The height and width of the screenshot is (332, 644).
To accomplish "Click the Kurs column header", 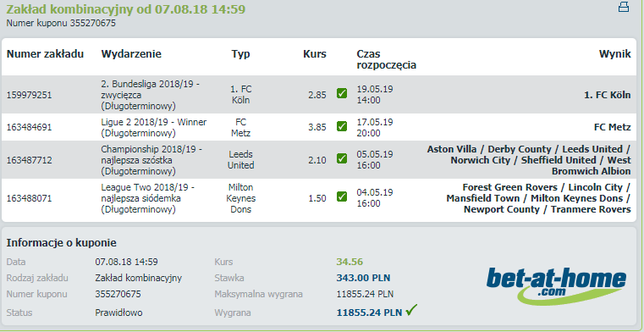I will pyautogui.click(x=315, y=54).
